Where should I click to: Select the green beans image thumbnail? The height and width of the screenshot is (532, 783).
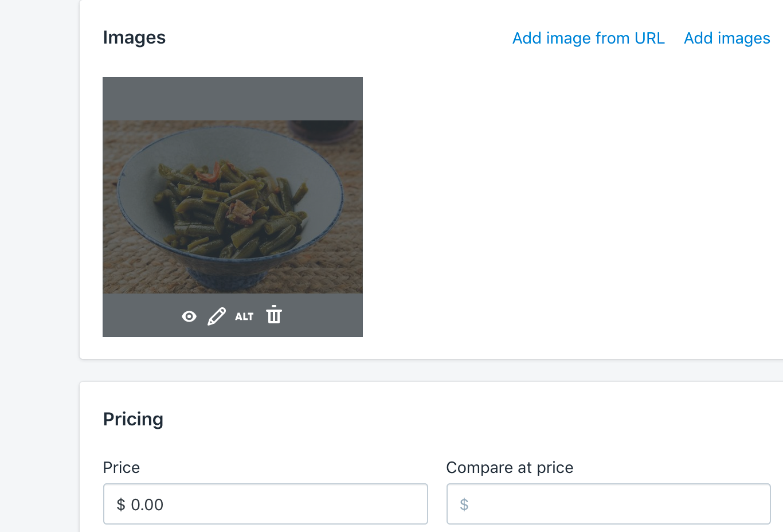232,206
